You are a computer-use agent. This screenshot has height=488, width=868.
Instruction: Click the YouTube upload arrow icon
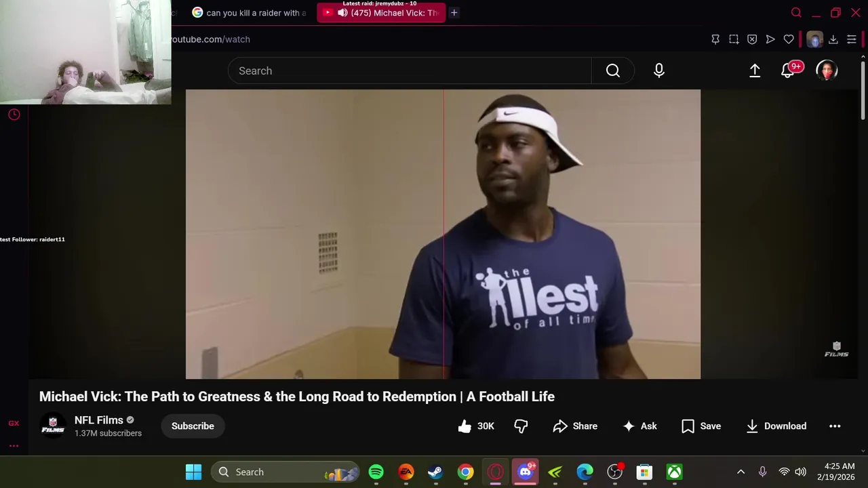(x=755, y=70)
